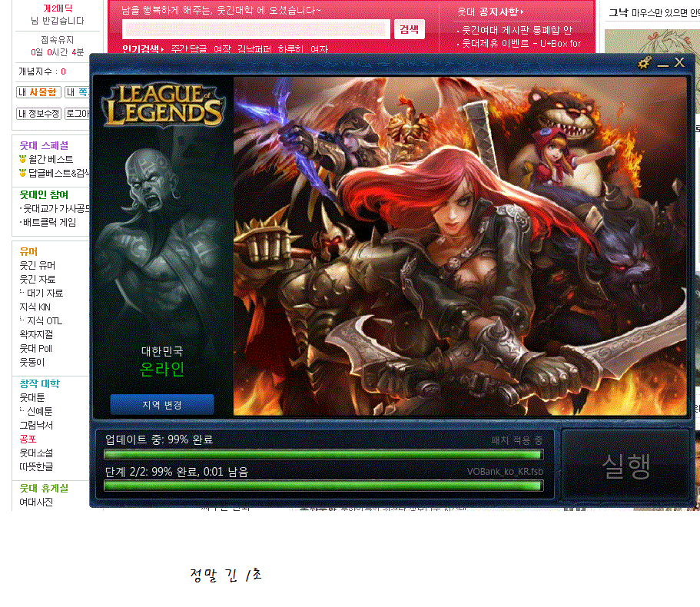Click the 내 정보수정 button
Viewport: 700px width, 607px height.
coord(39,114)
